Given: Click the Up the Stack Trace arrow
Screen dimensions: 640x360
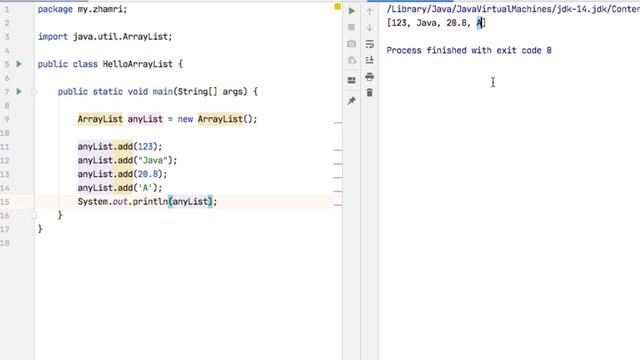Looking at the screenshot, I should point(370,11).
